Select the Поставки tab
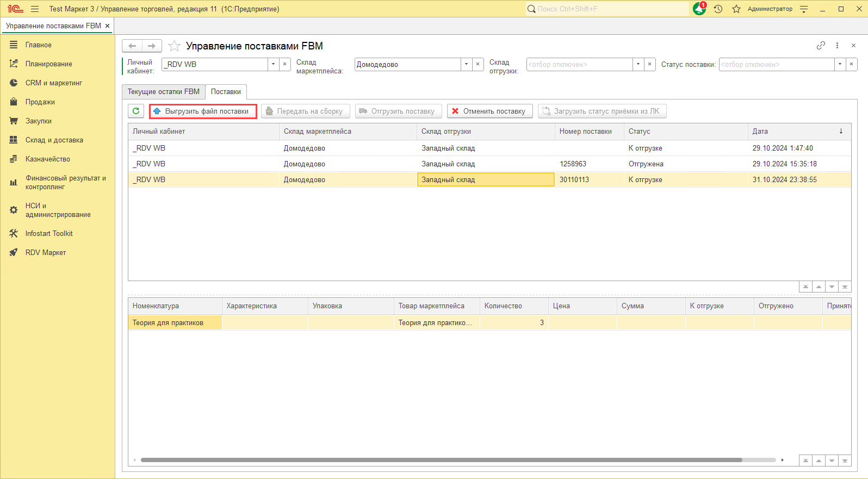 [x=226, y=92]
